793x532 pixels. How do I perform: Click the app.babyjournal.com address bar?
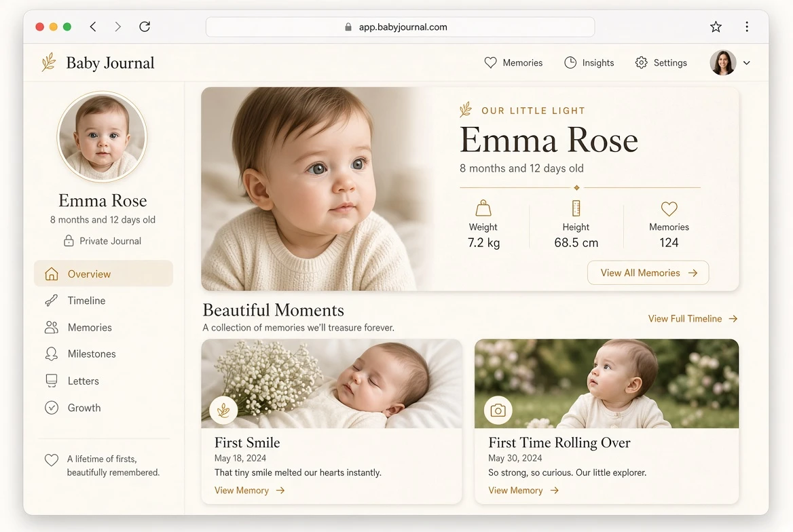tap(400, 26)
